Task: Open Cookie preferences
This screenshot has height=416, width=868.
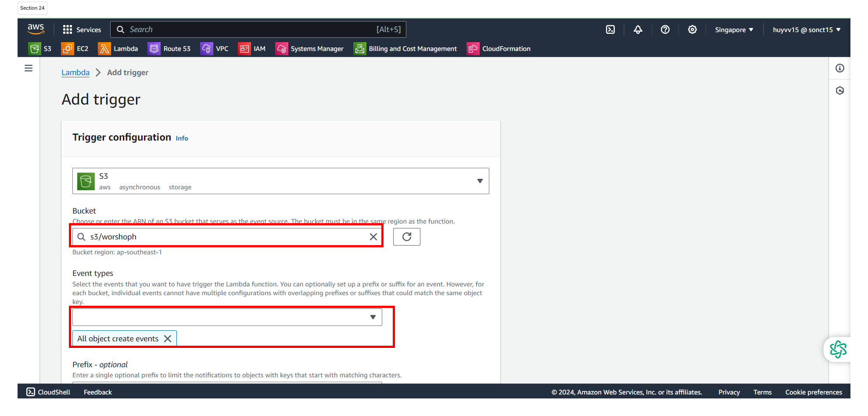Action: coord(814,392)
